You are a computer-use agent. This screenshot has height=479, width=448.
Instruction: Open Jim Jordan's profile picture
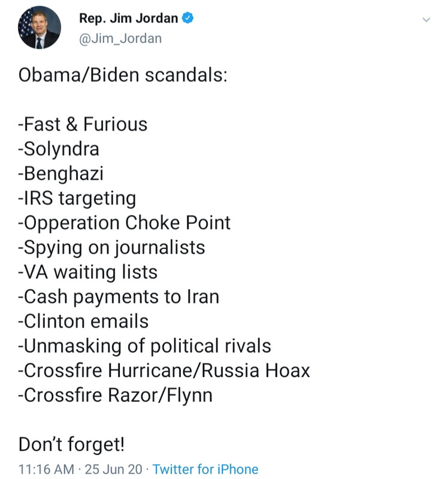click(40, 28)
